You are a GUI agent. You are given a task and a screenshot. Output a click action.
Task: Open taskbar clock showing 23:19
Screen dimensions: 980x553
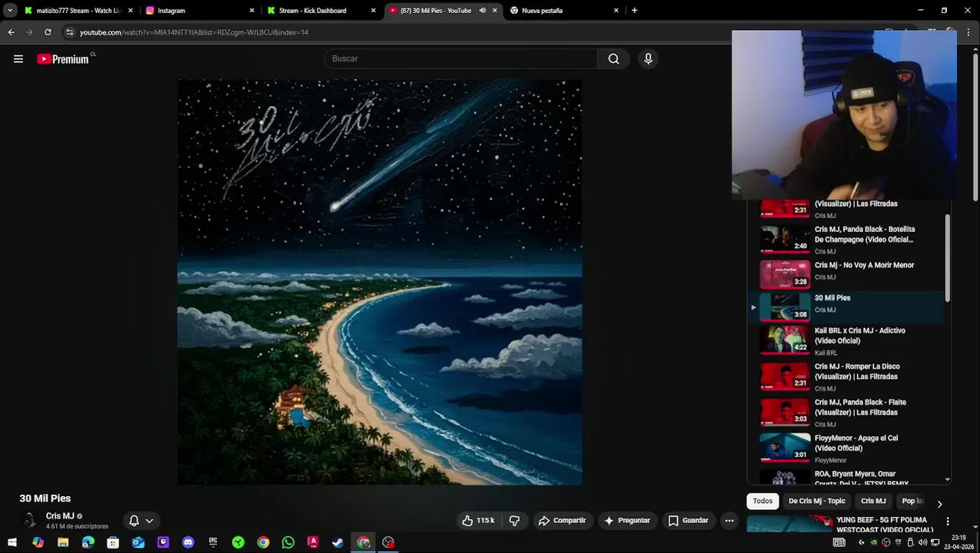pos(958,542)
